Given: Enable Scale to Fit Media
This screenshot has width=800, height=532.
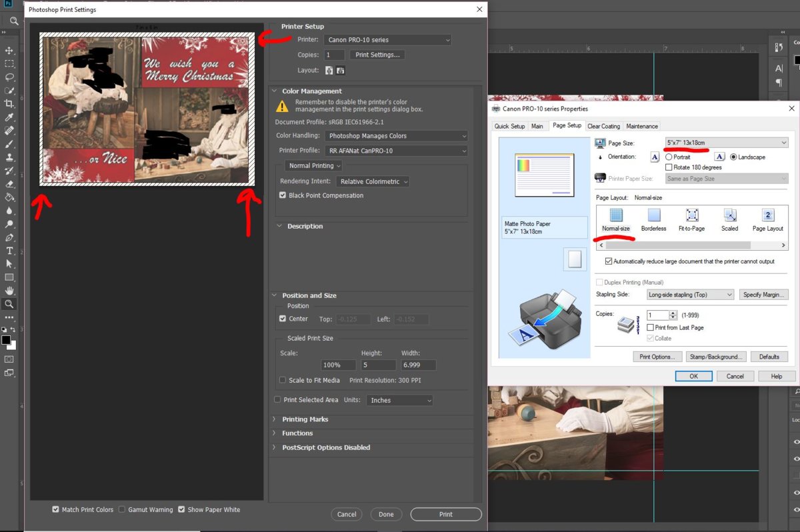Looking at the screenshot, I should pos(283,380).
